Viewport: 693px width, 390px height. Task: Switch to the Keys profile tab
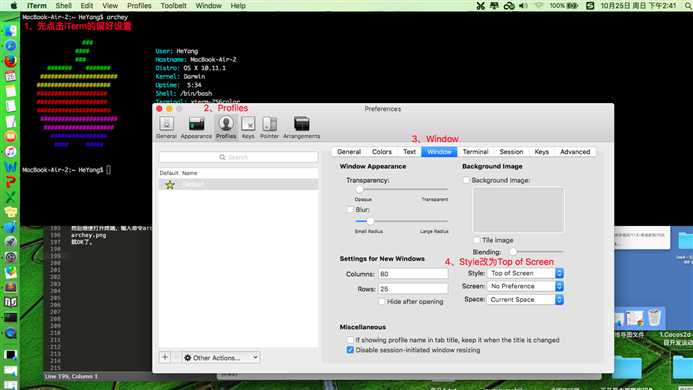[542, 152]
